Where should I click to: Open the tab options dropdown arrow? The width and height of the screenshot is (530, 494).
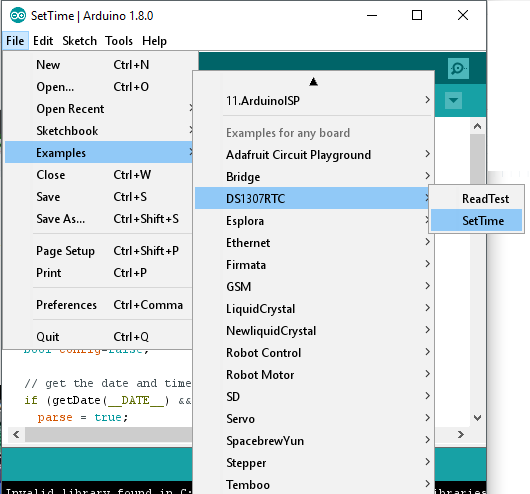pyautogui.click(x=453, y=100)
